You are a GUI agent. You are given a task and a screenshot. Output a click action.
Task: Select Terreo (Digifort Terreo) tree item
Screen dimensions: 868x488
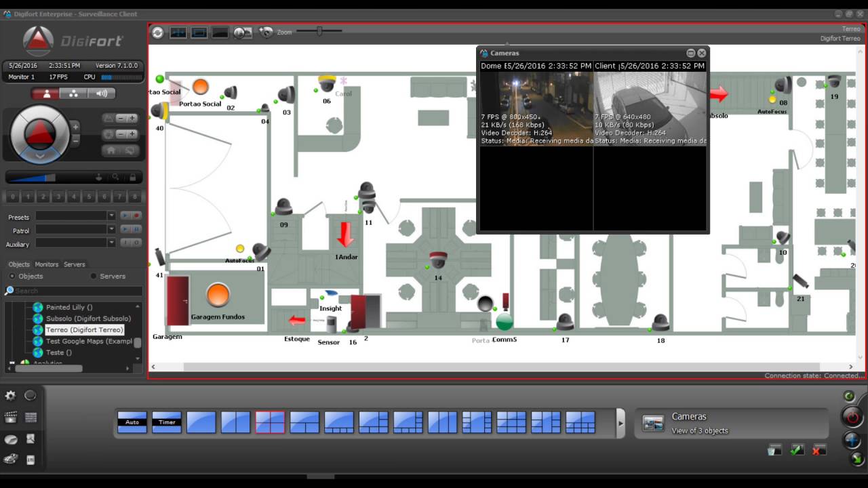[x=85, y=329]
